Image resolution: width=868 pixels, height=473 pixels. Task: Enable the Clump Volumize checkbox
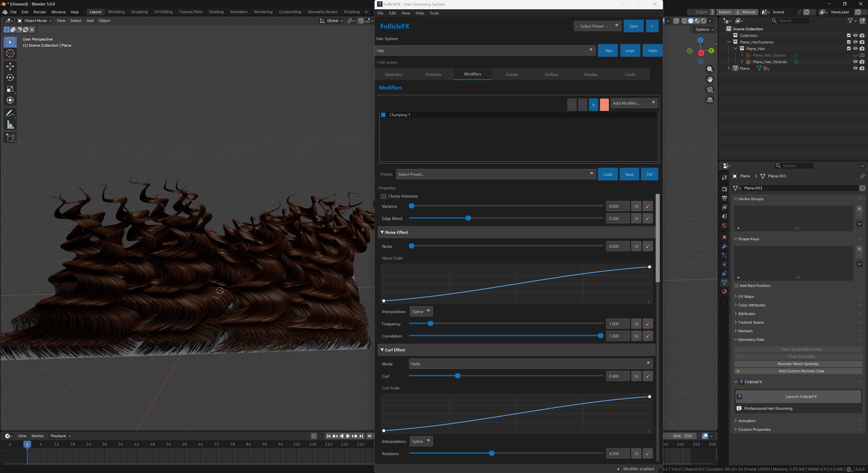383,196
